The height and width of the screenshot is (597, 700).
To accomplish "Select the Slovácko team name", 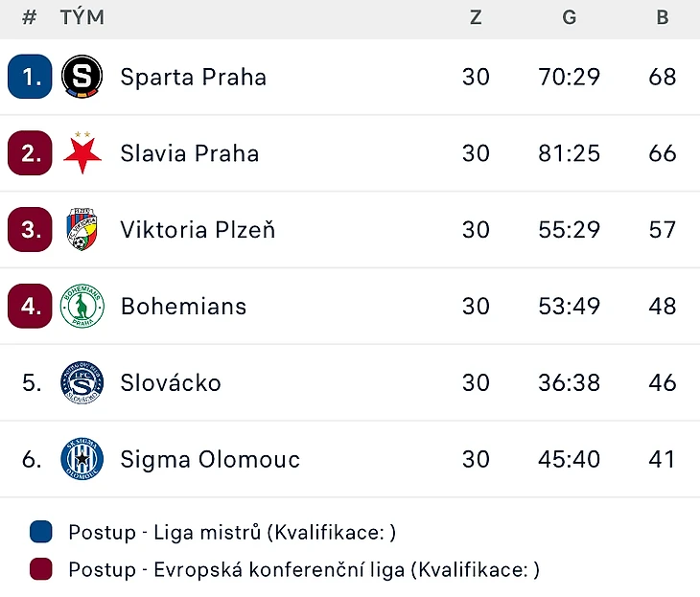I will (x=171, y=383).
